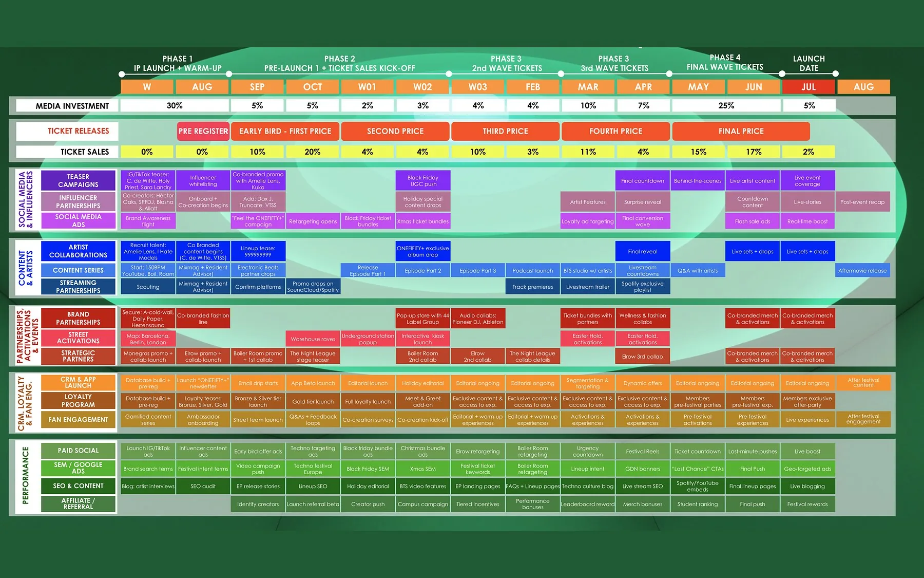The image size is (924, 578).
Task: Select the SEP month header
Action: (x=257, y=87)
